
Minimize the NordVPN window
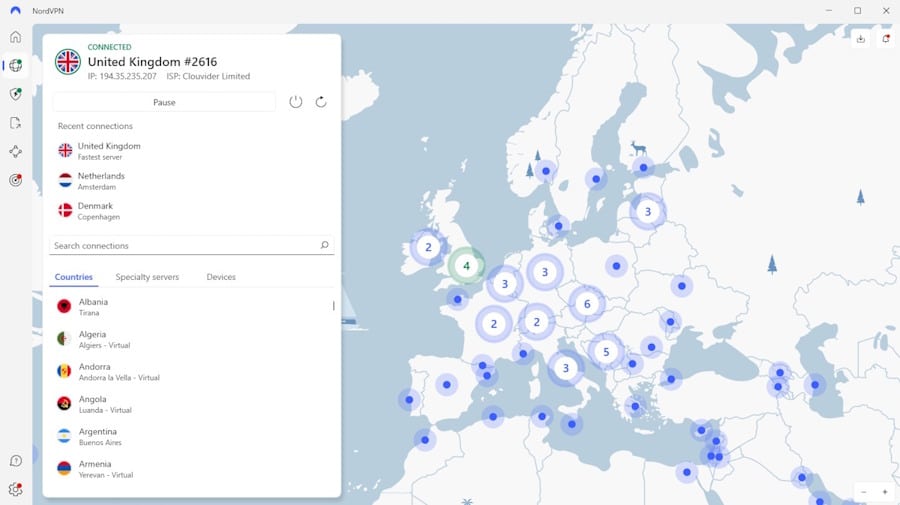pyautogui.click(x=829, y=10)
